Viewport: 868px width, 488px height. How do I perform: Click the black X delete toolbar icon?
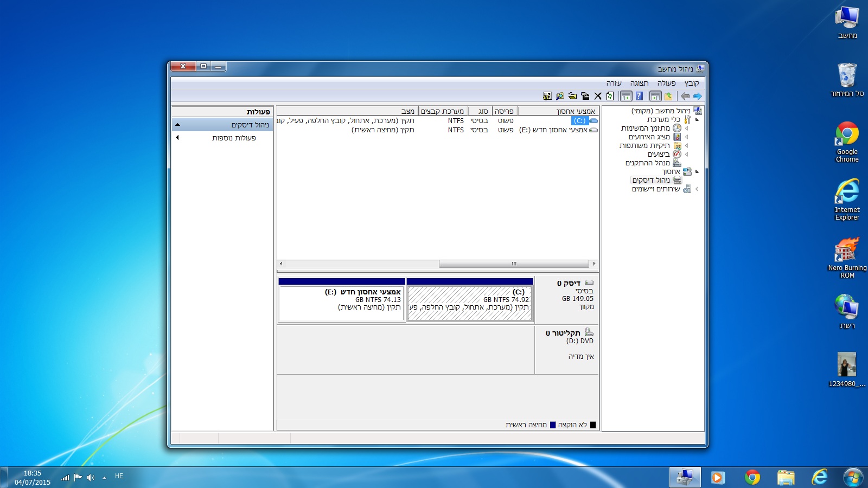click(x=598, y=97)
